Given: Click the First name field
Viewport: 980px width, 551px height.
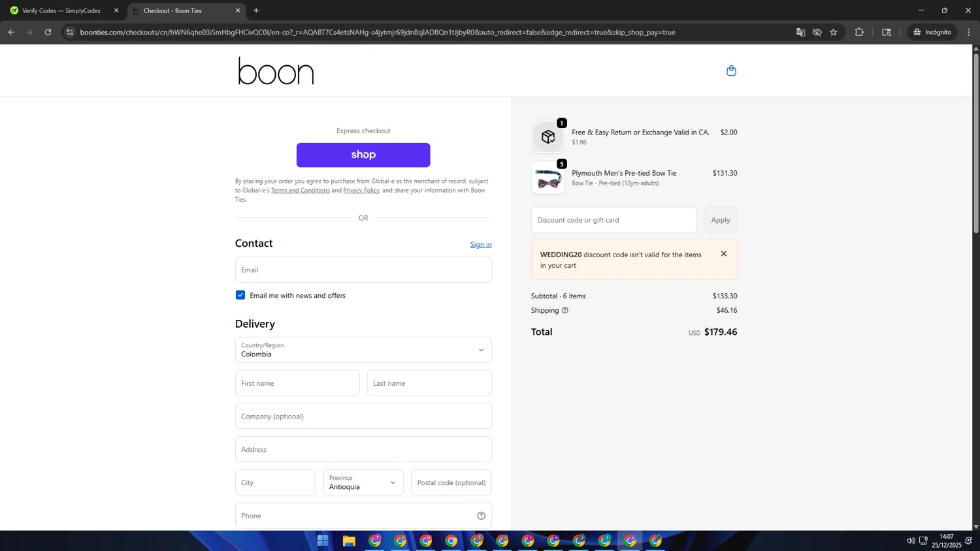Looking at the screenshot, I should pos(297,383).
